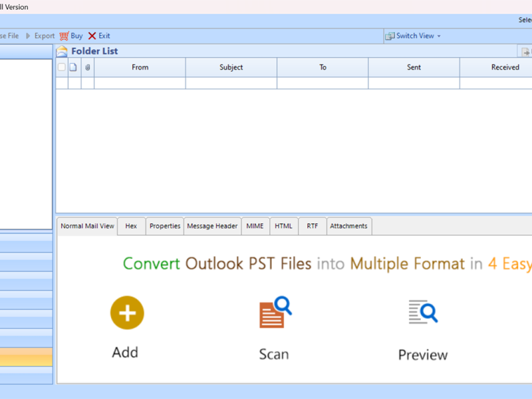Sort by the From column header
This screenshot has width=532, height=399.
click(x=140, y=67)
